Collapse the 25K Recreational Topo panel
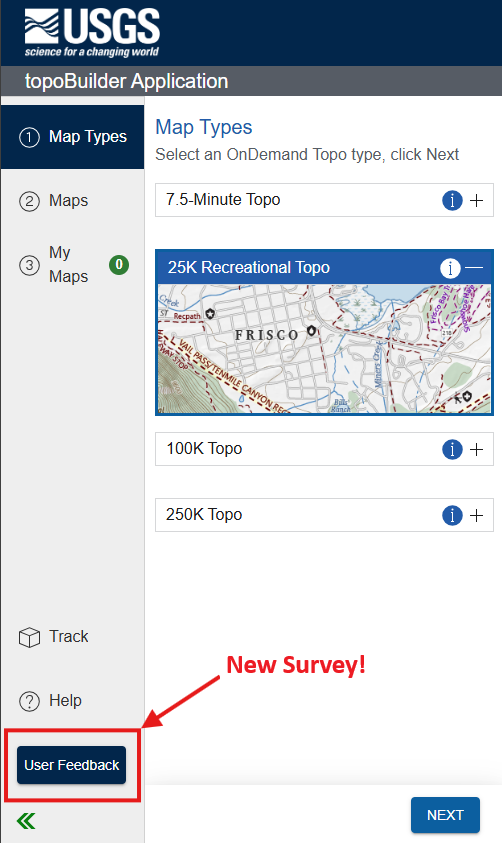Viewport: 502px width, 843px height. click(474, 268)
